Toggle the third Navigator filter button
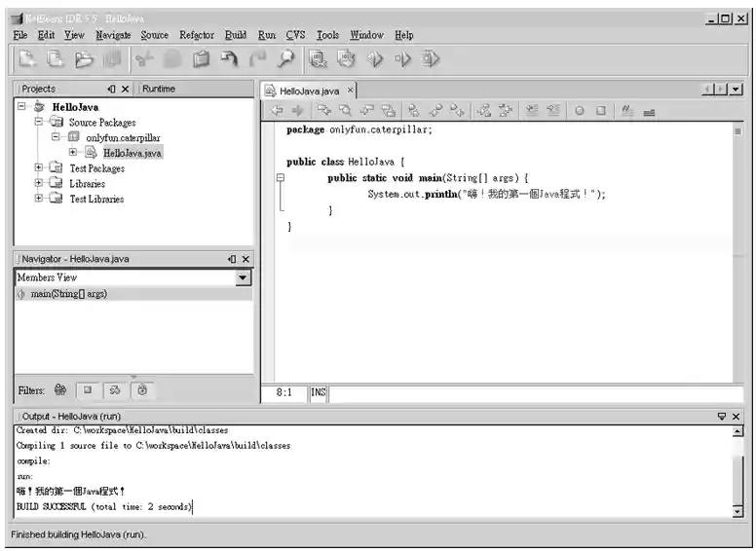 [115, 390]
